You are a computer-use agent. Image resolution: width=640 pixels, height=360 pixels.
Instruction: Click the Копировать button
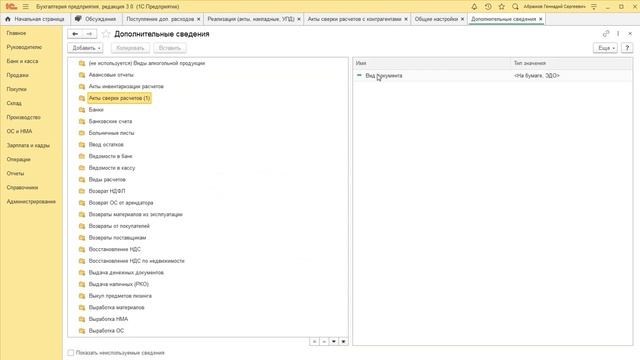(130, 48)
